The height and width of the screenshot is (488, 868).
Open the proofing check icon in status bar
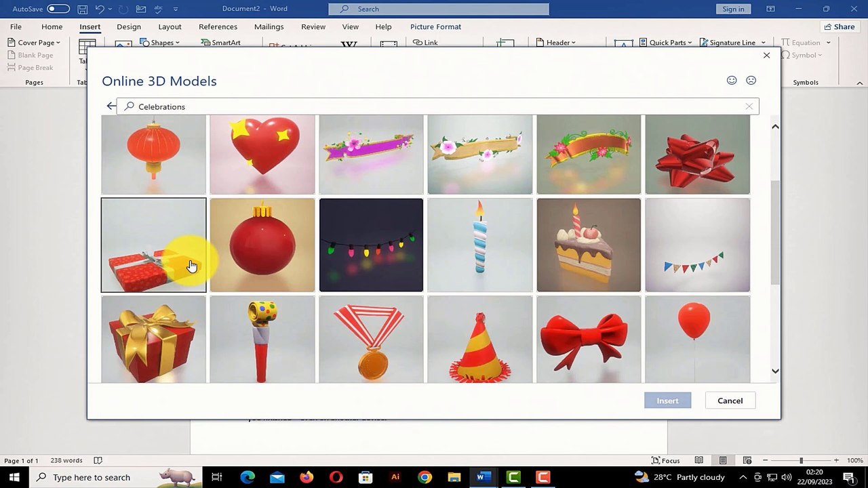[98, 460]
